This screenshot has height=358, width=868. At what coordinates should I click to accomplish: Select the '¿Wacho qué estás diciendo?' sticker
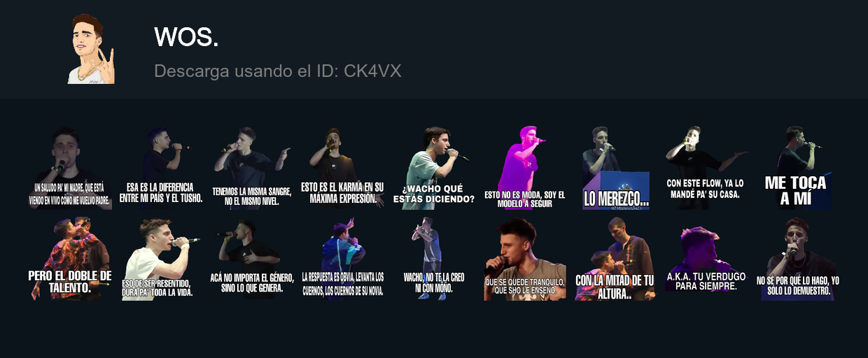pyautogui.click(x=433, y=168)
